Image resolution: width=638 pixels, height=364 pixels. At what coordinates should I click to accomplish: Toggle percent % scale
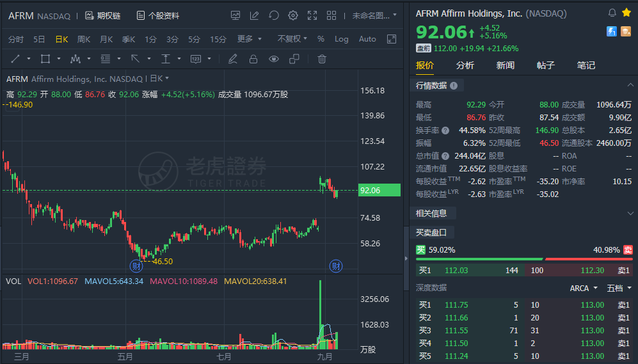click(321, 39)
